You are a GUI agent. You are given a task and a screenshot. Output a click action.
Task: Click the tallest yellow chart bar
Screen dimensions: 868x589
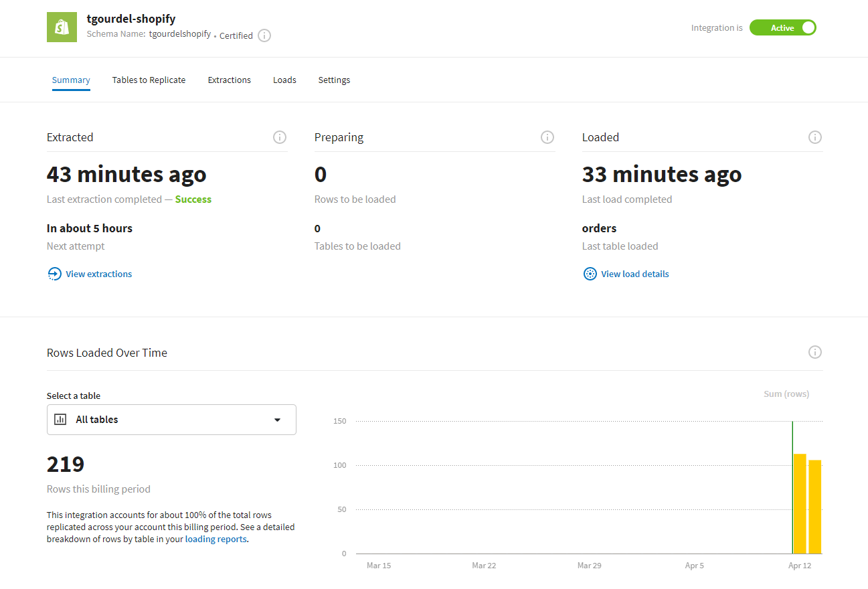pos(799,504)
